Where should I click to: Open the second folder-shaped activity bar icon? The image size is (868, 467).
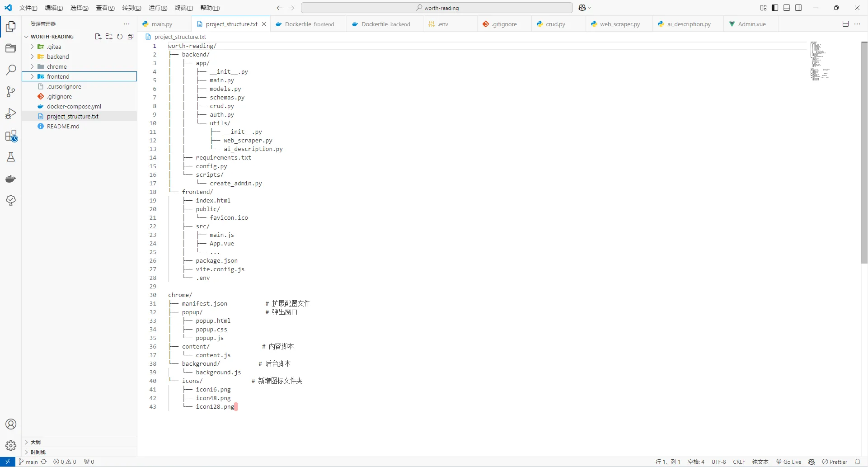pos(11,48)
